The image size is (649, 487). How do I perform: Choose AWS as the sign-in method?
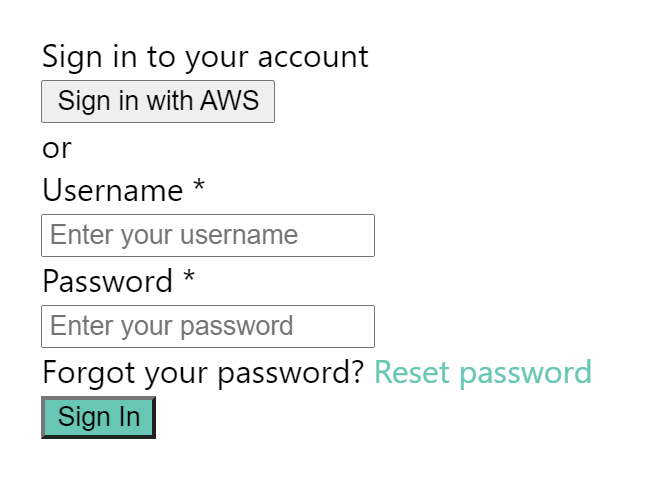pyautogui.click(x=158, y=101)
